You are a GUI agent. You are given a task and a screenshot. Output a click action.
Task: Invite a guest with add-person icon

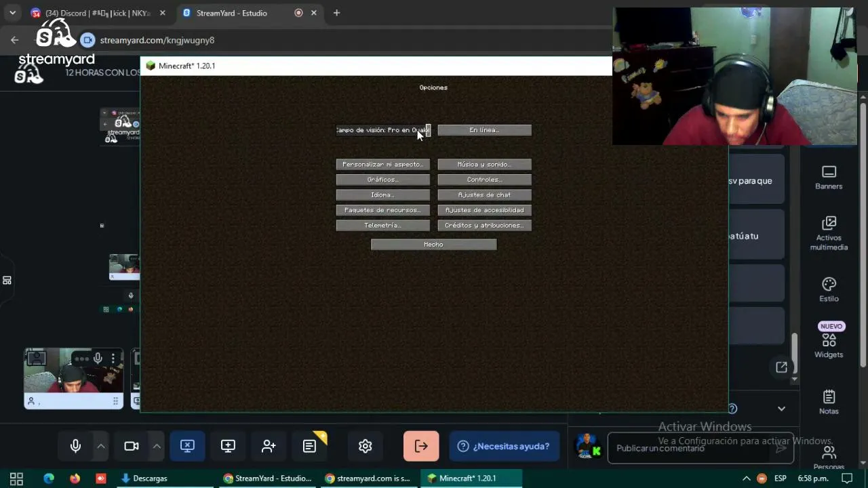[x=269, y=446]
